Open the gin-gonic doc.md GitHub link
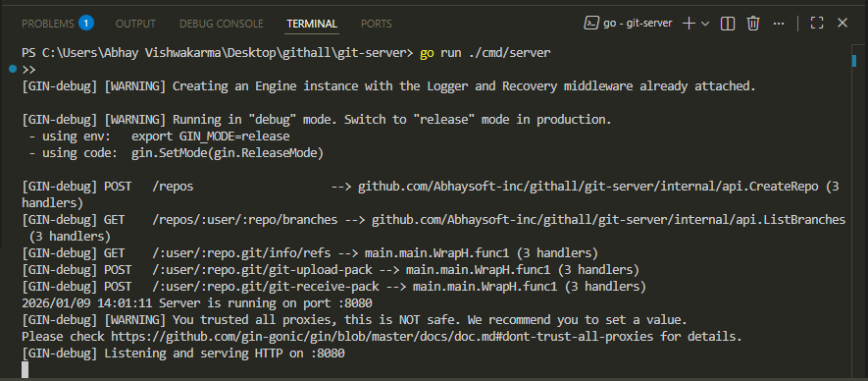The width and height of the screenshot is (868, 381). click(383, 337)
